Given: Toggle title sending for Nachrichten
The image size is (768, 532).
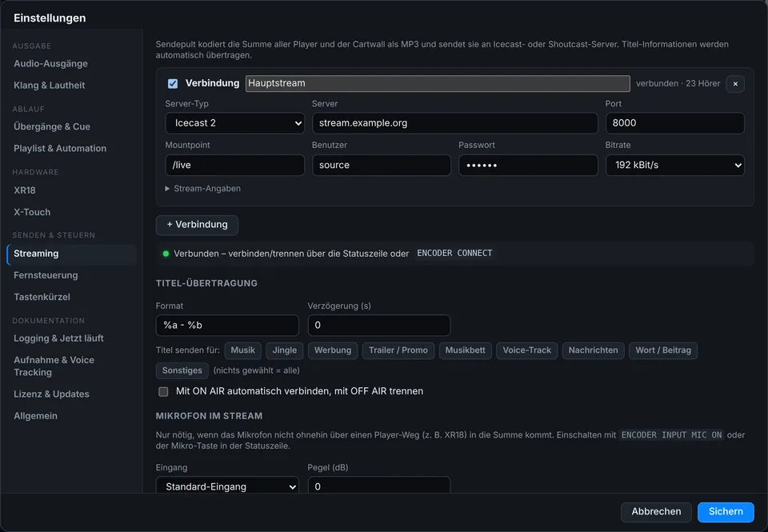Looking at the screenshot, I should (x=593, y=350).
